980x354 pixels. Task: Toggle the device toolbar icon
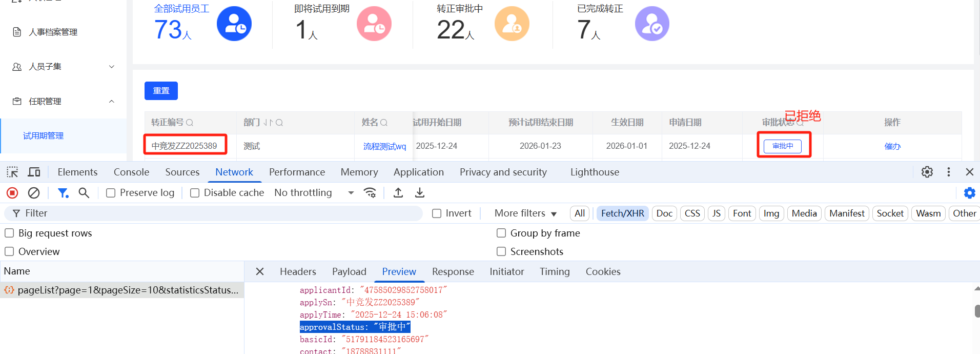[x=34, y=172]
